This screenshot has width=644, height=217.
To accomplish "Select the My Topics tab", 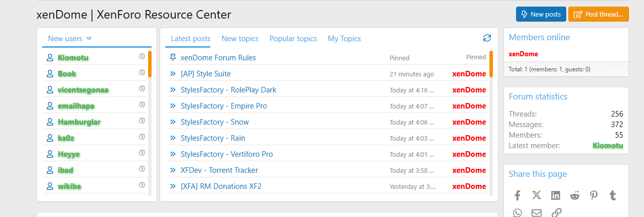I will point(344,39).
